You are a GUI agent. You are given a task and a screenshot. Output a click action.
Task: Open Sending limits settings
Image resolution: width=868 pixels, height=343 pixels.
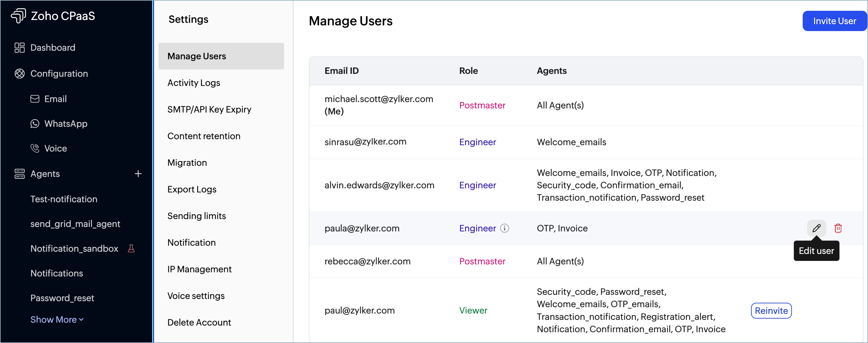[197, 216]
